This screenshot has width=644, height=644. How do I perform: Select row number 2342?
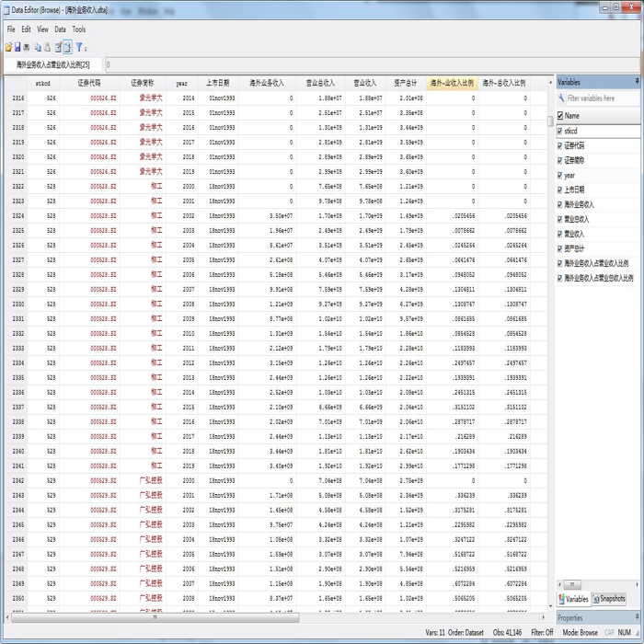click(x=17, y=480)
